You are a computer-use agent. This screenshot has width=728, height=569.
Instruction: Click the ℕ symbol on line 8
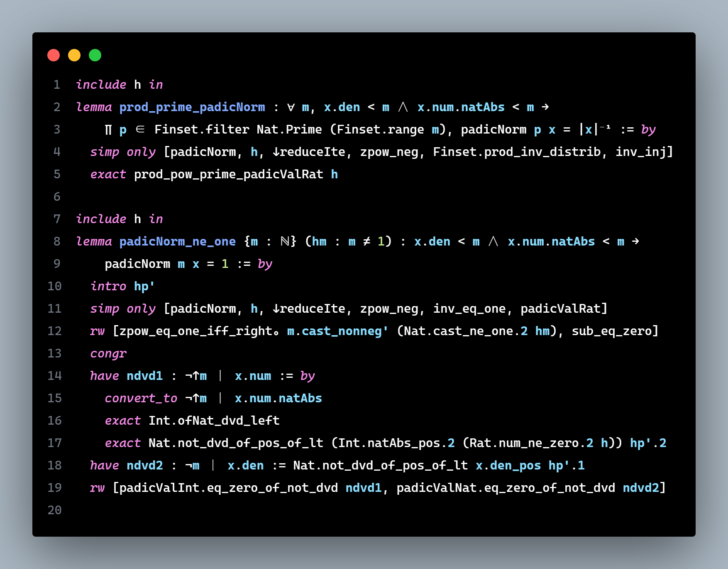(285, 242)
